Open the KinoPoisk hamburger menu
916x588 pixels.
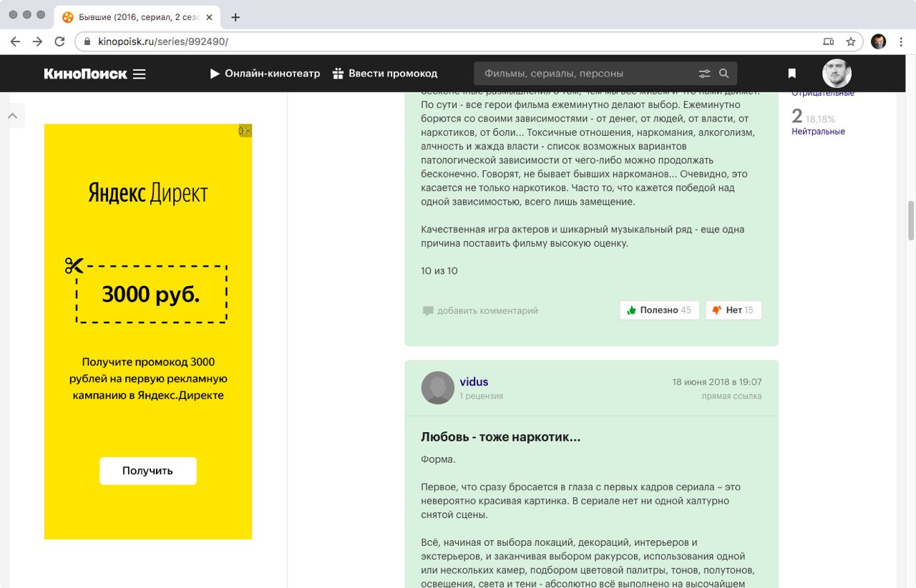point(140,74)
